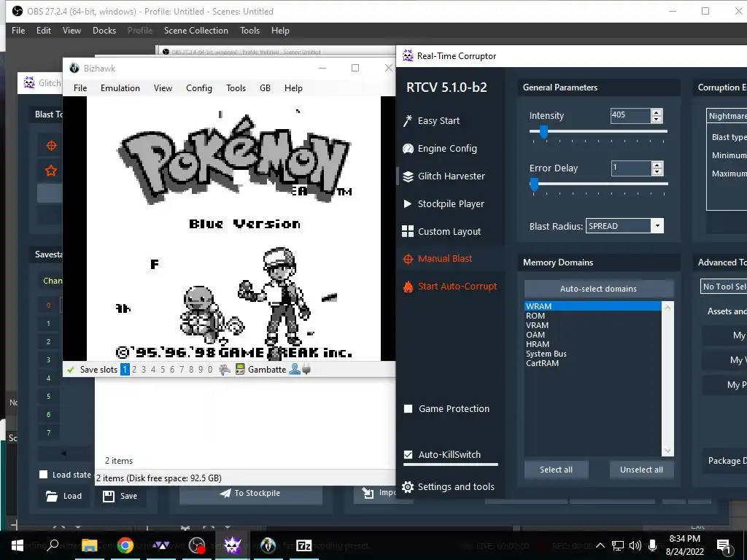Adjust the Intensity slider handle
The width and height of the screenshot is (747, 560).
click(x=543, y=131)
